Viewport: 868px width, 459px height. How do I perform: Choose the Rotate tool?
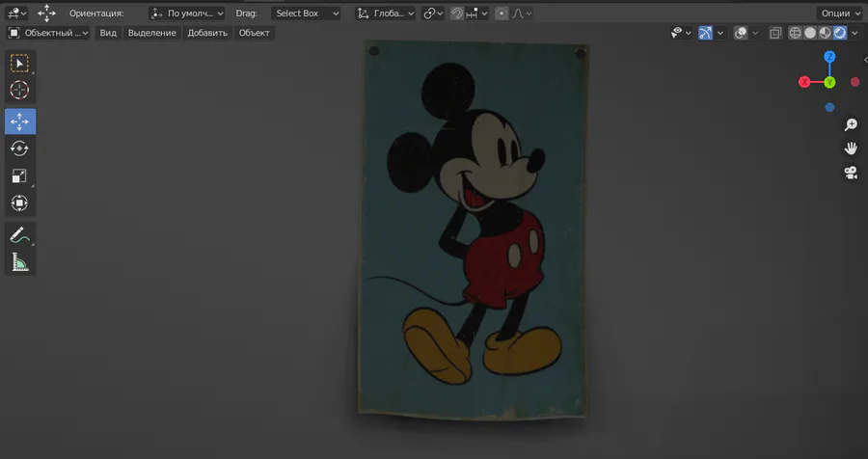coord(20,148)
